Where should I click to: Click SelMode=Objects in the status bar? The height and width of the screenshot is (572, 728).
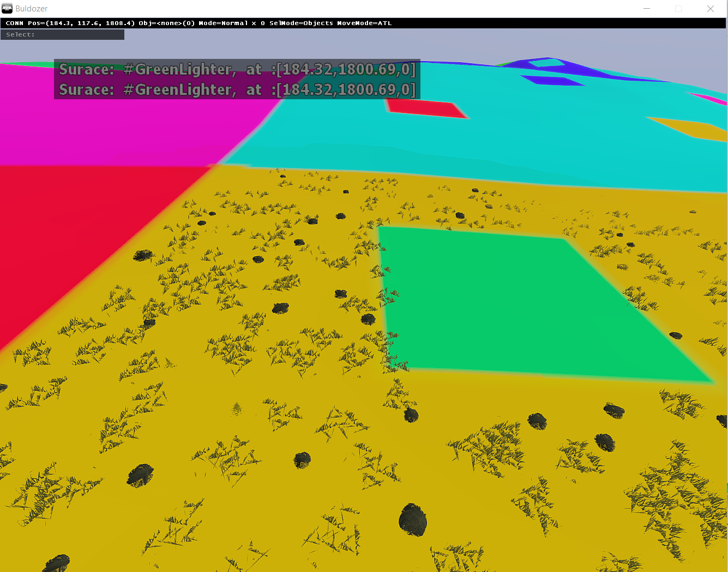pos(301,23)
